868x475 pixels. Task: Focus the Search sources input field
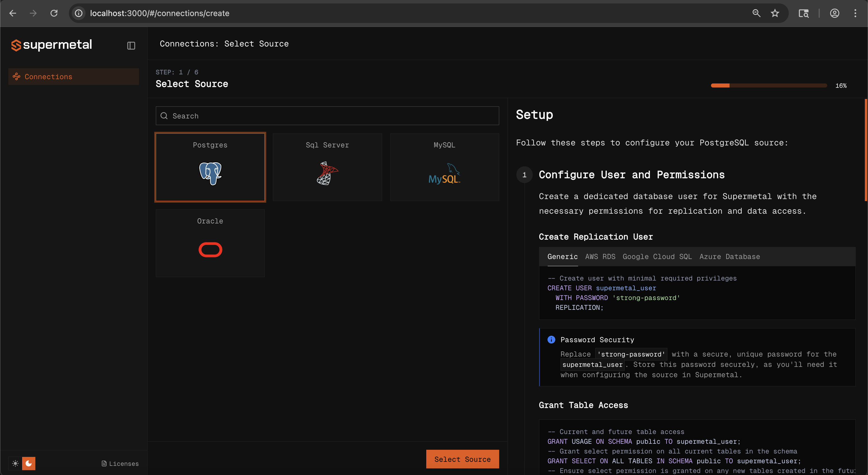(x=327, y=116)
